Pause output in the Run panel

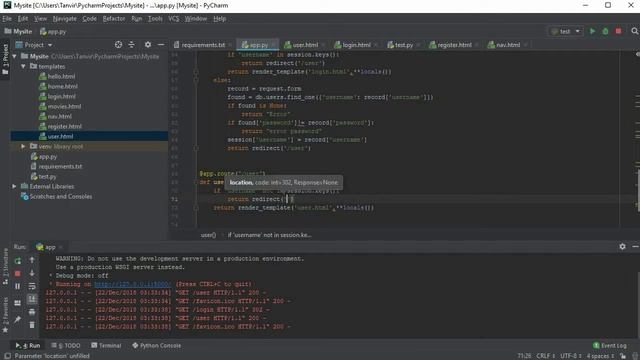pyautogui.click(x=18, y=287)
